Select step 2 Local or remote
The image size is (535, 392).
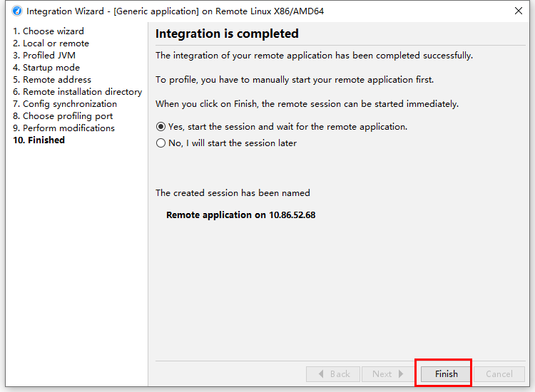click(51, 43)
